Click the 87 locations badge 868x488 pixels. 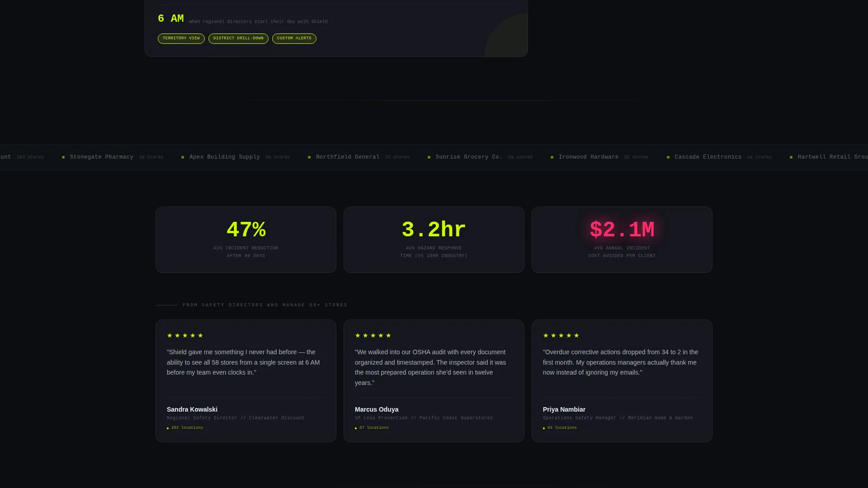tap(372, 428)
